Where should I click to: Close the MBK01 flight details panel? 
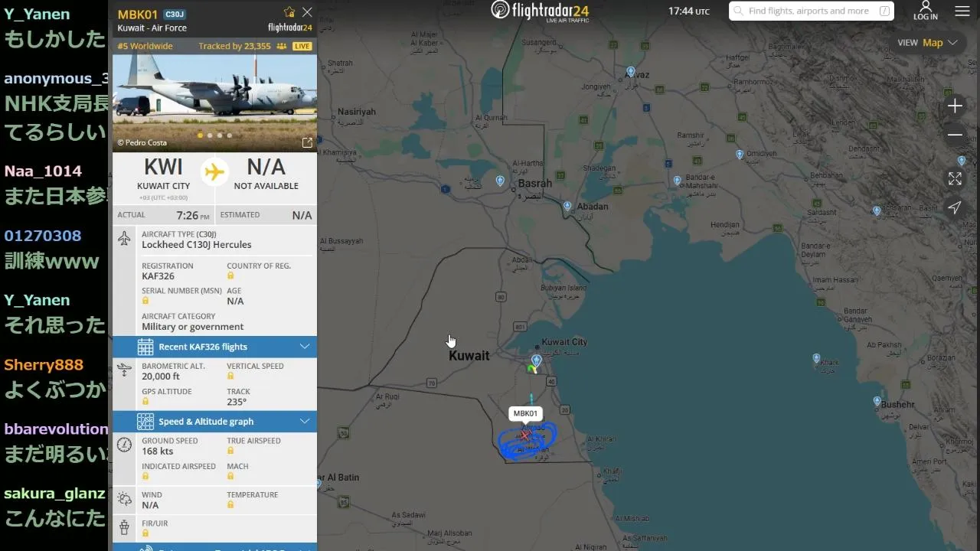click(x=307, y=12)
